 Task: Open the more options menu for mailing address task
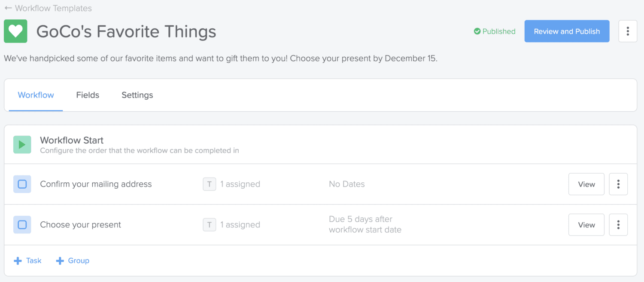click(618, 184)
